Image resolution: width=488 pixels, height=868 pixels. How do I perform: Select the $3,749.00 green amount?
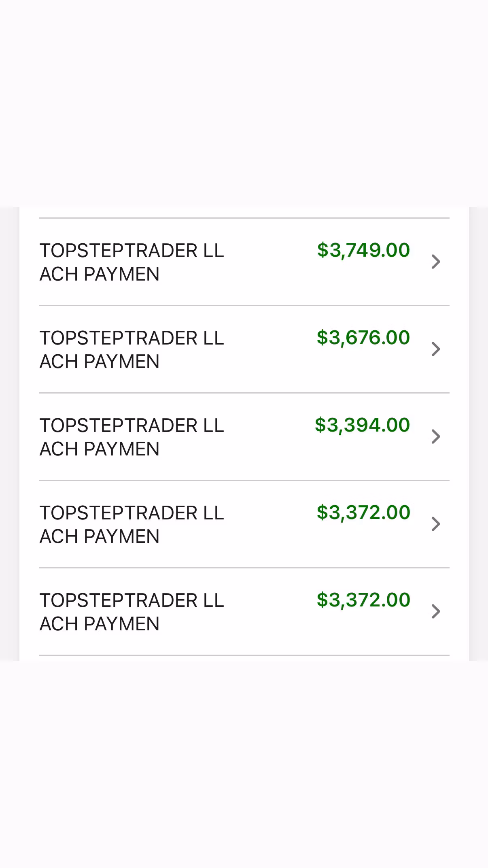pyautogui.click(x=363, y=250)
